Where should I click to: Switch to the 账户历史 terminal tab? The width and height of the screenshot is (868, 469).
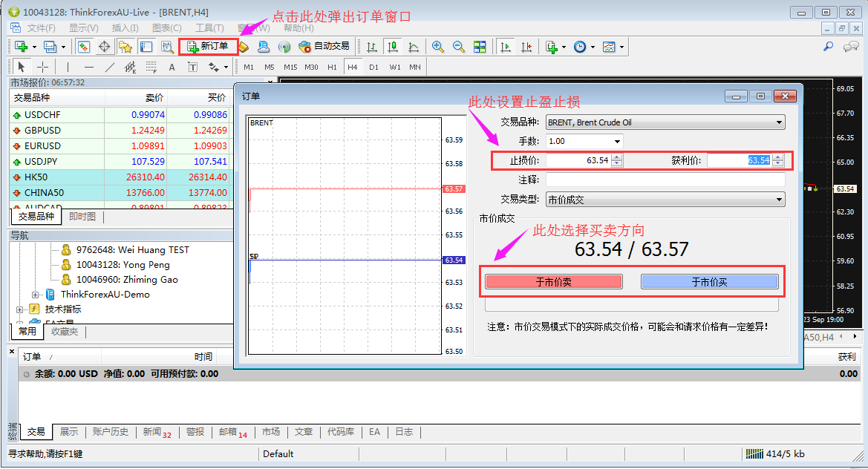[x=110, y=432]
